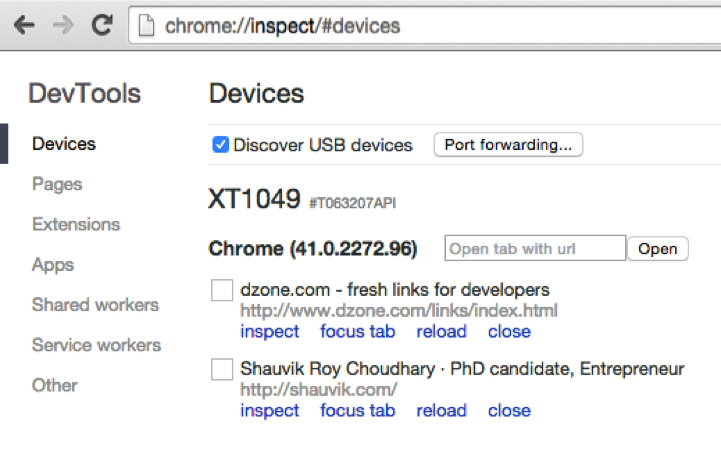Reload the page with refresh icon
Image resolution: width=721 pixels, height=461 pixels.
(101, 26)
